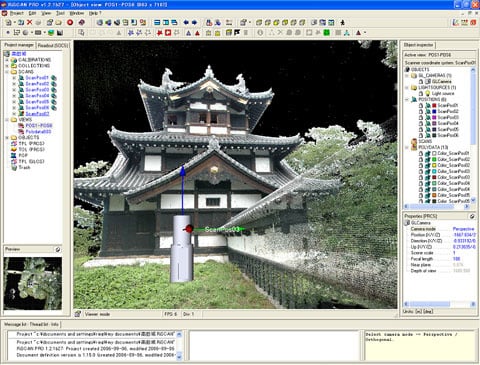Collapse the SCANS folder node
480x365 pixels.
7,72
